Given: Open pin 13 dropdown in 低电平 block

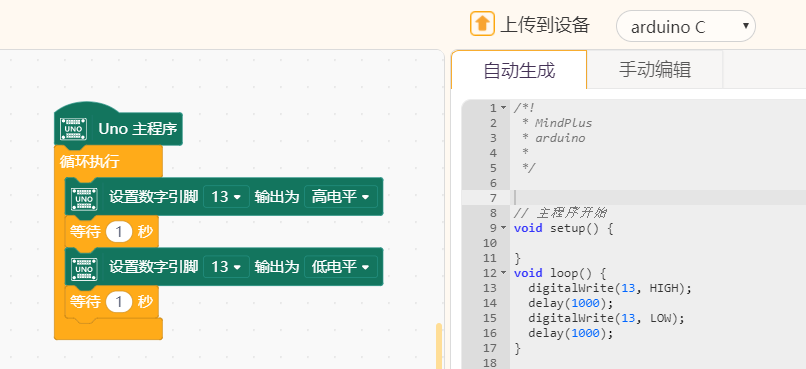Looking at the screenshot, I should [226, 267].
